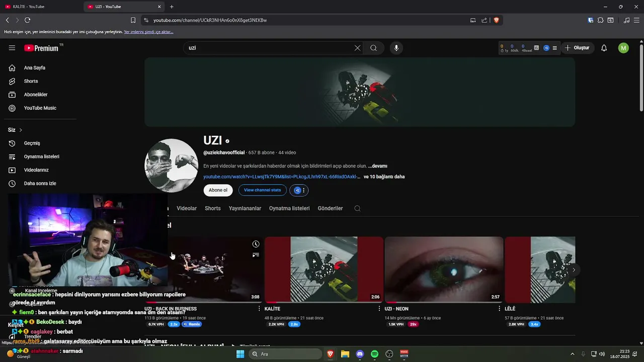Bookmark this page with the bookmark icon
The width and height of the screenshot is (644, 362).
133,20
